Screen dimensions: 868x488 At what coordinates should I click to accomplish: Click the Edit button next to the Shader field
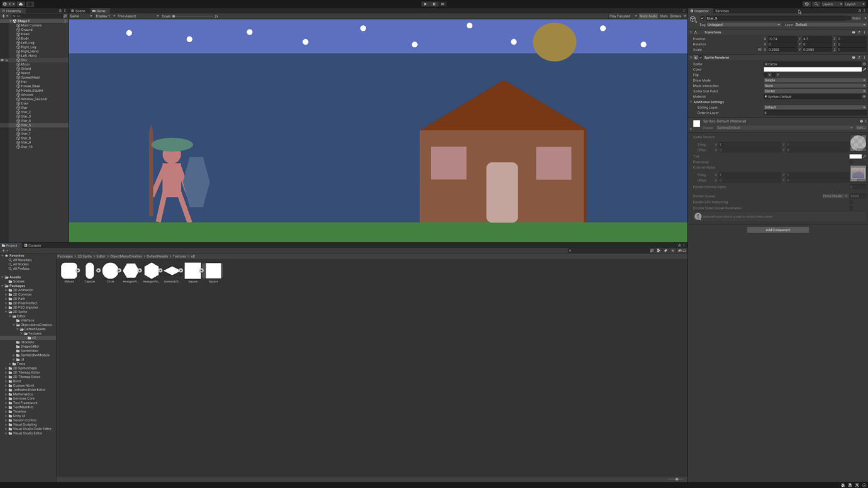click(x=860, y=127)
